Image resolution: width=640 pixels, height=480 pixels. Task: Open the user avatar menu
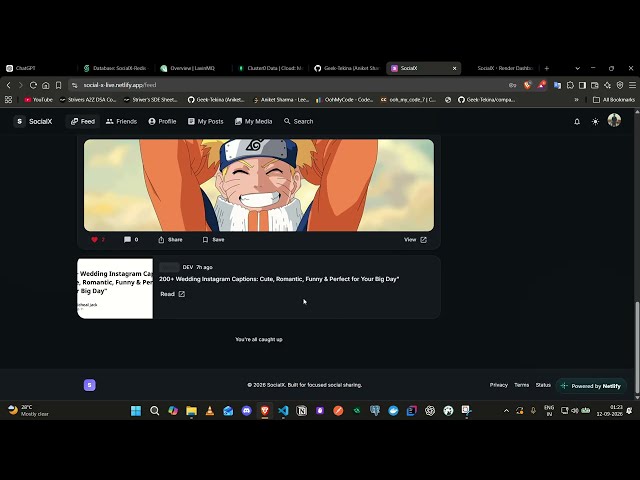click(x=614, y=120)
